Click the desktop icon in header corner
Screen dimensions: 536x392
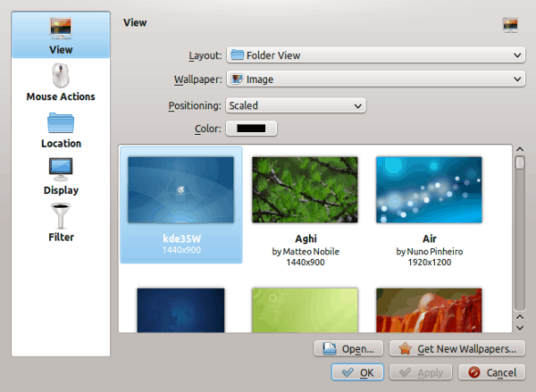pyautogui.click(x=511, y=25)
